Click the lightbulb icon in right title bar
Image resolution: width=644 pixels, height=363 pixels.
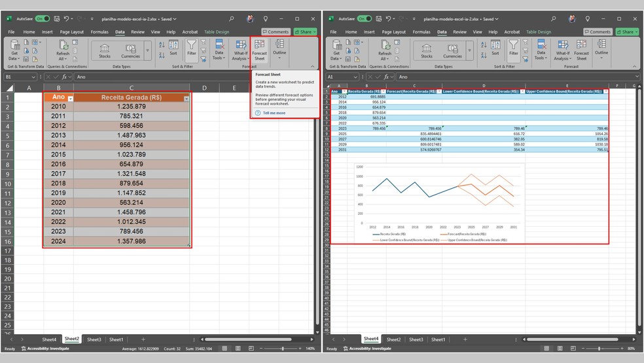588,19
